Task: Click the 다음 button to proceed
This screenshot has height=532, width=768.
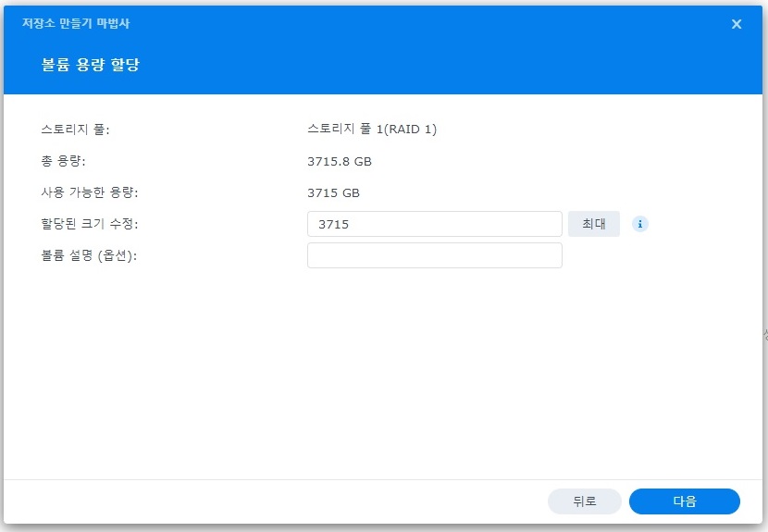Action: tap(684, 501)
